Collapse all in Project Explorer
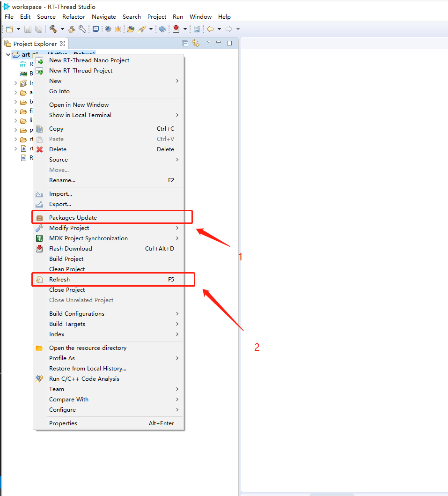 (185, 44)
